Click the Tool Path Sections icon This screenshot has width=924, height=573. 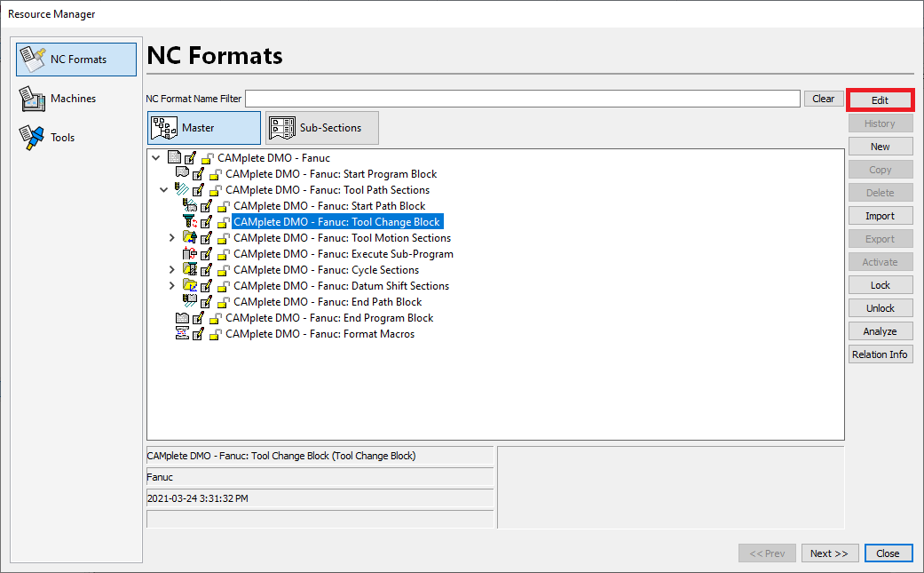(183, 189)
